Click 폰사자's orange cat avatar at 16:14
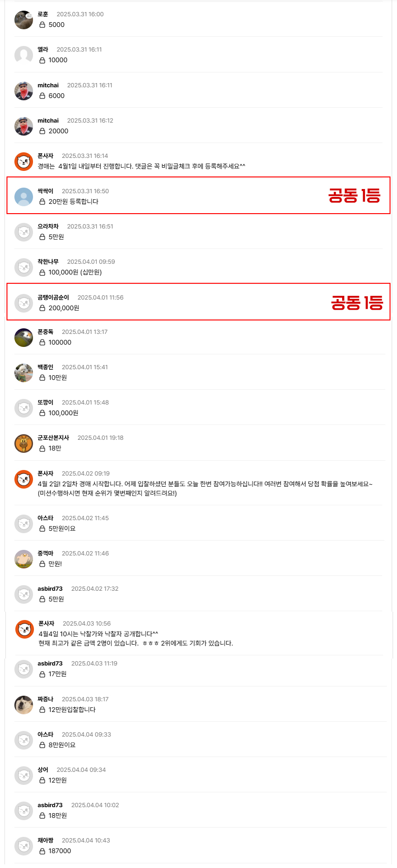Image resolution: width=397 pixels, height=868 pixels. pyautogui.click(x=24, y=162)
